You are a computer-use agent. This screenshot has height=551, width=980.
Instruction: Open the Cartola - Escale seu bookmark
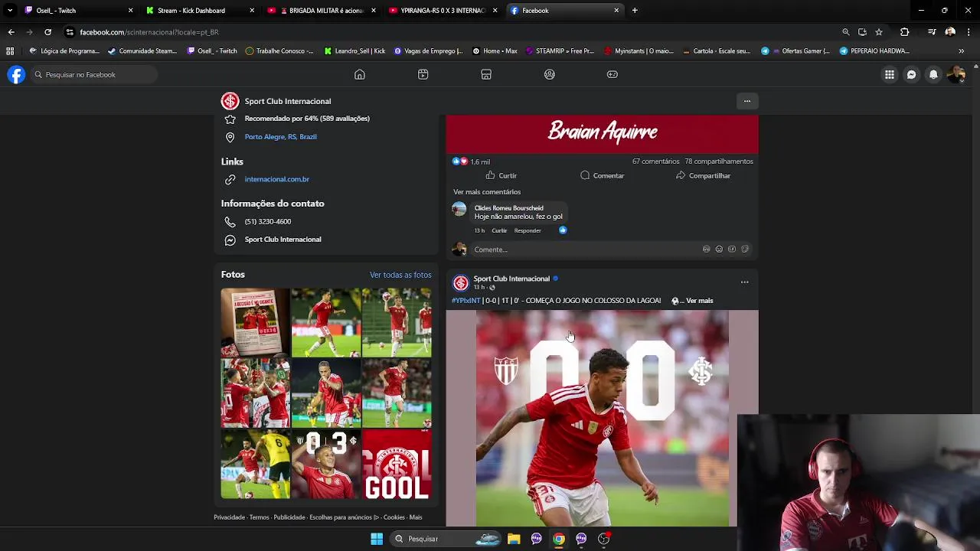pyautogui.click(x=716, y=51)
